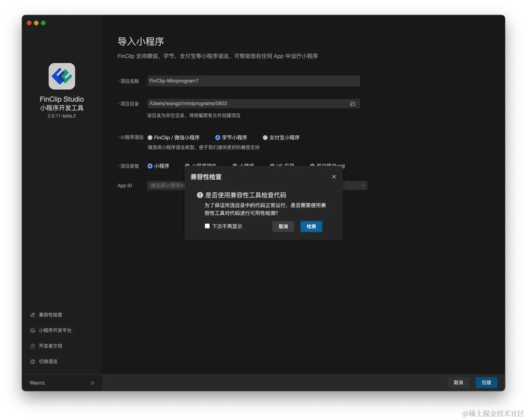Select 小程序 project type radio
The height and width of the screenshot is (420, 527).
pos(150,166)
